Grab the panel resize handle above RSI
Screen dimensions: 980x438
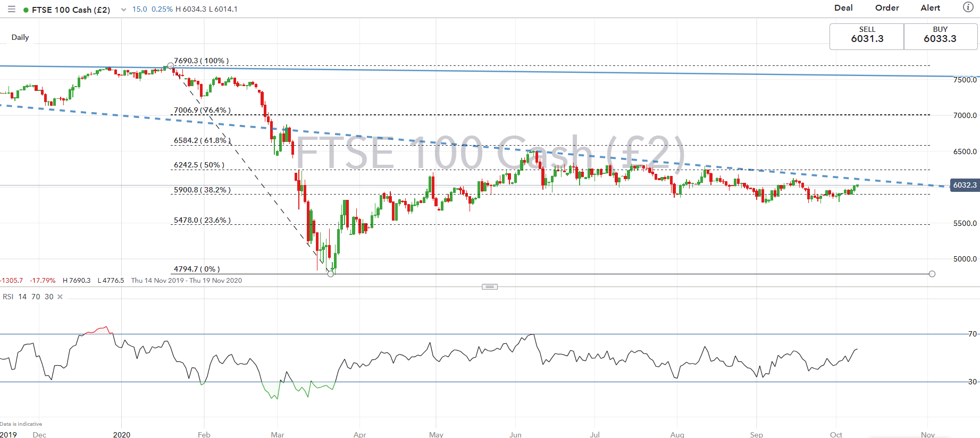490,287
